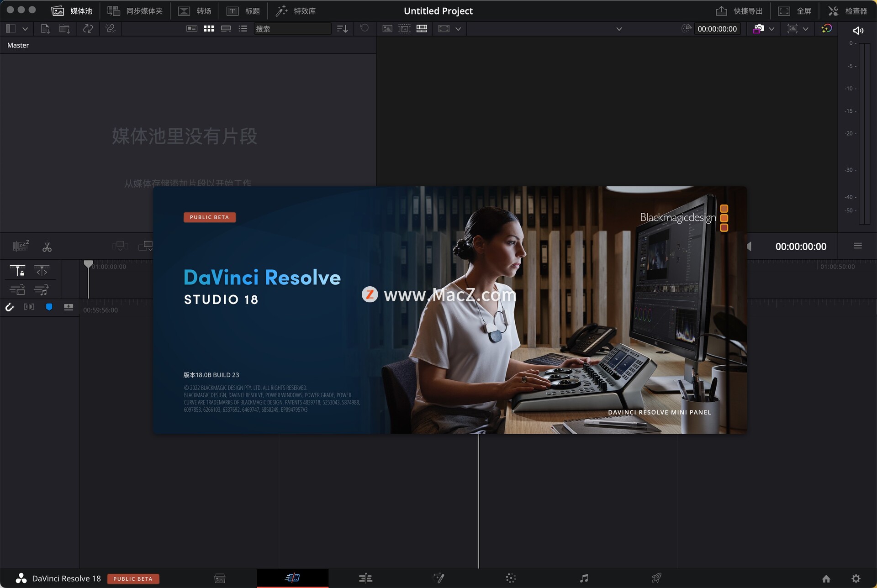Switch to the Cut page
877x588 pixels.
click(292, 578)
